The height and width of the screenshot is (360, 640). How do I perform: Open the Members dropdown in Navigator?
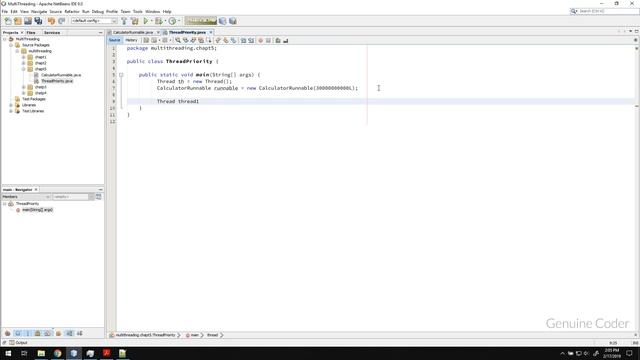(26, 197)
